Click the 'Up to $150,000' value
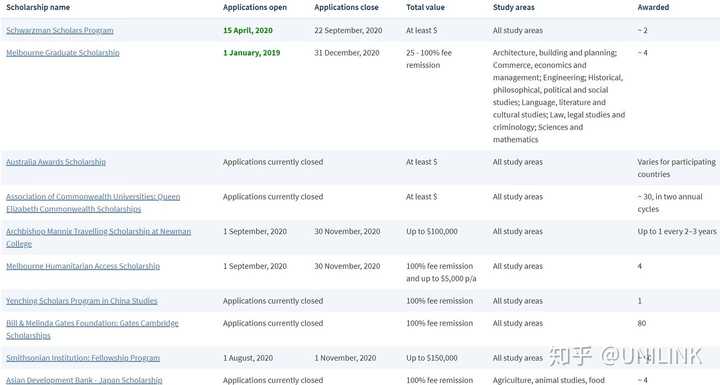This screenshot has height=385, width=720. [432, 358]
